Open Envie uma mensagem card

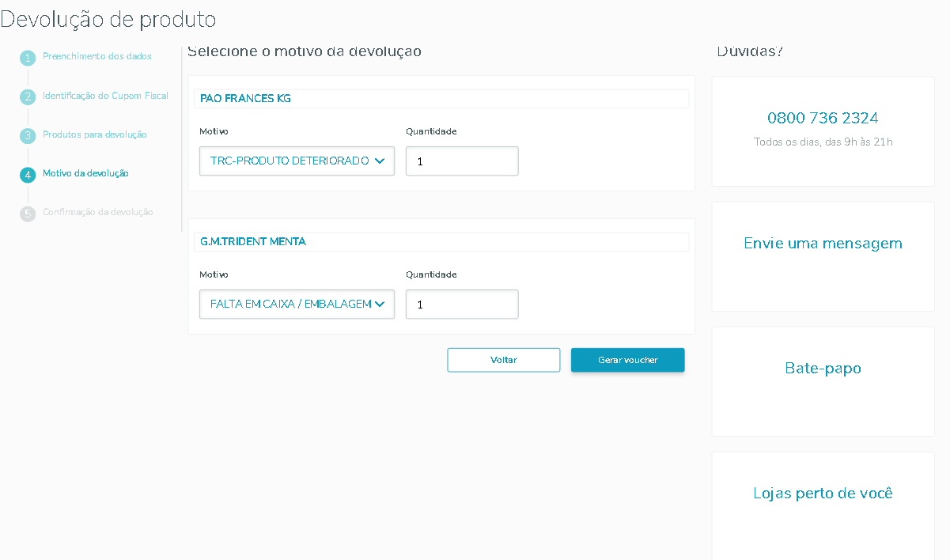[823, 244]
